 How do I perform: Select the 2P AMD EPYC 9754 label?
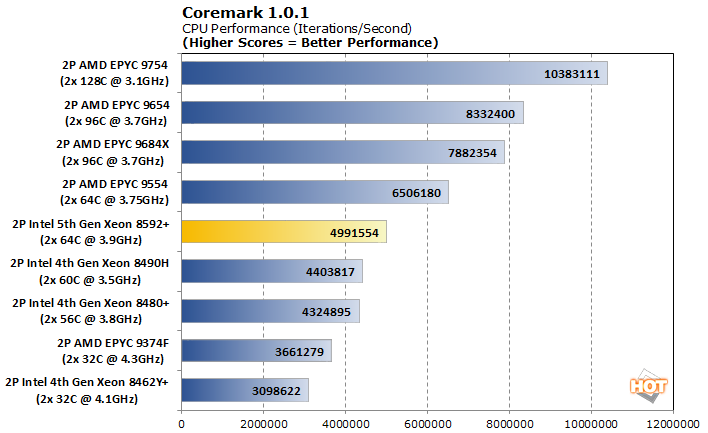[x=115, y=65]
